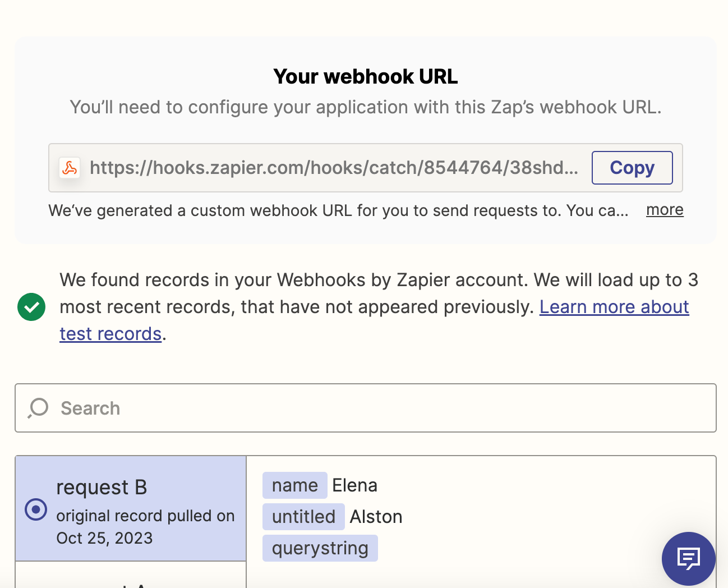Click the Elena value

(x=354, y=485)
